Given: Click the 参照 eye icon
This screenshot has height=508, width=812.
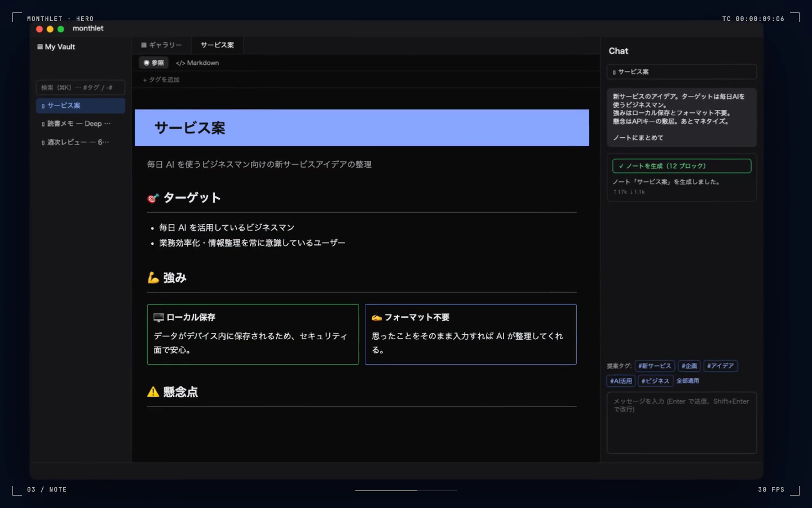Looking at the screenshot, I should point(147,63).
